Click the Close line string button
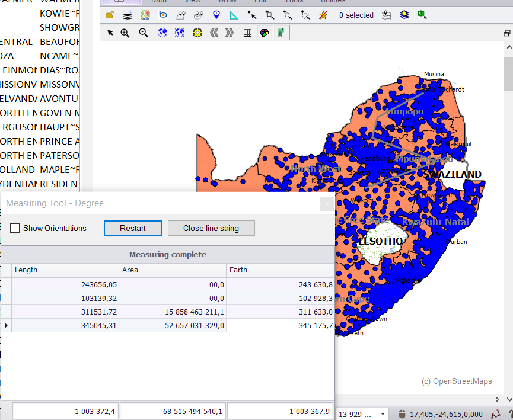 coord(211,228)
